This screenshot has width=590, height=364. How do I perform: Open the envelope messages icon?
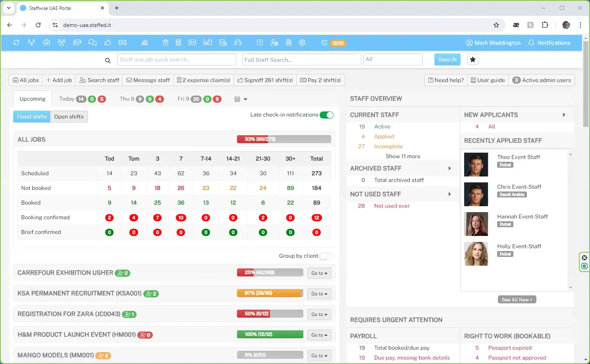(x=77, y=43)
